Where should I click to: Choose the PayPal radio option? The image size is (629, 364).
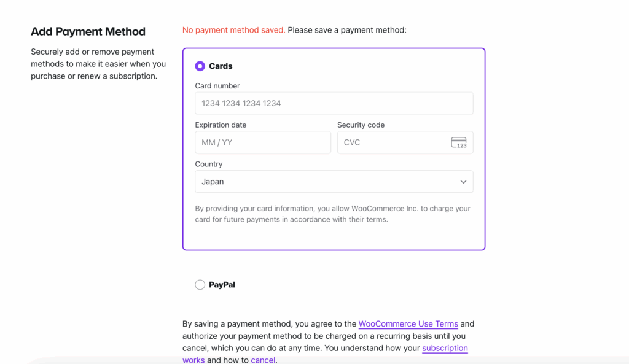[200, 285]
